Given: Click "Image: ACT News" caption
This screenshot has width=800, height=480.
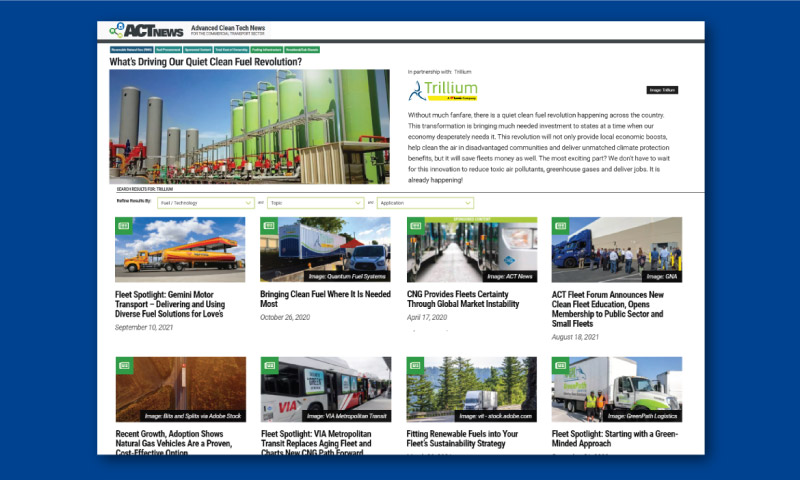Looking at the screenshot, I should [510, 276].
